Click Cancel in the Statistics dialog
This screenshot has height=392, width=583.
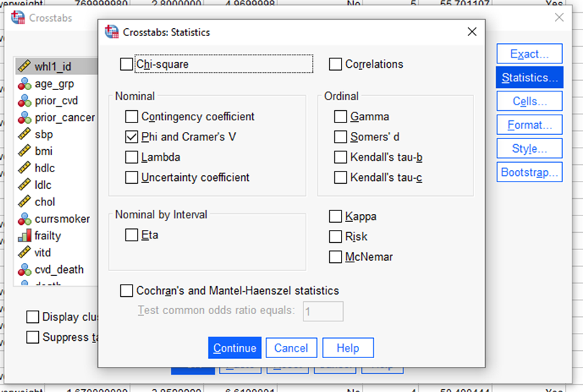coord(291,348)
